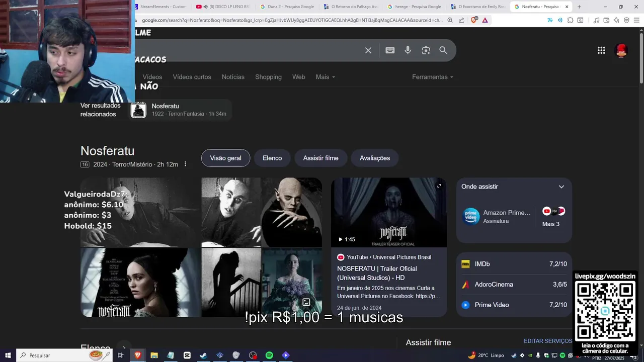
Task: Open the staircase shadow silhouette image
Action: (x=231, y=283)
